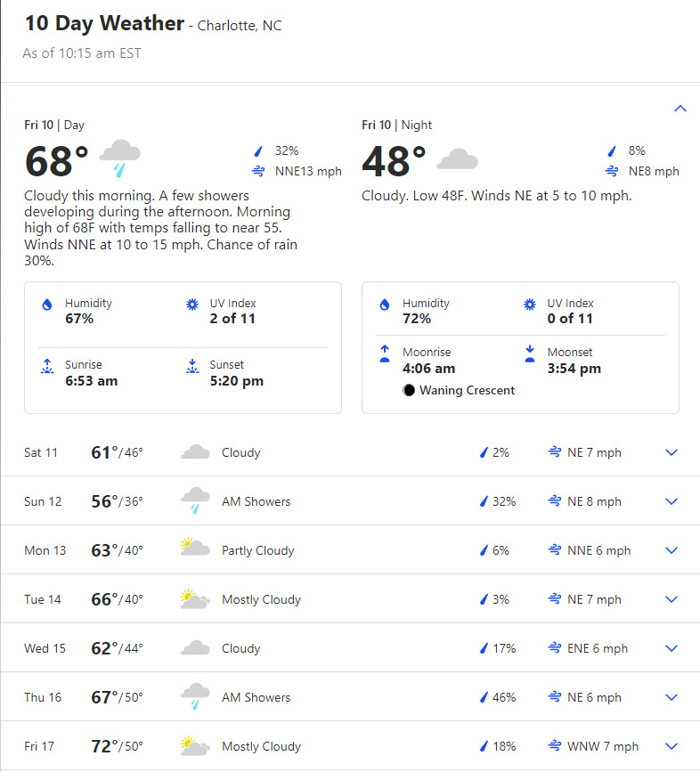
Task: Expand Fri 17 Mostly Cloudy row
Action: [x=672, y=746]
